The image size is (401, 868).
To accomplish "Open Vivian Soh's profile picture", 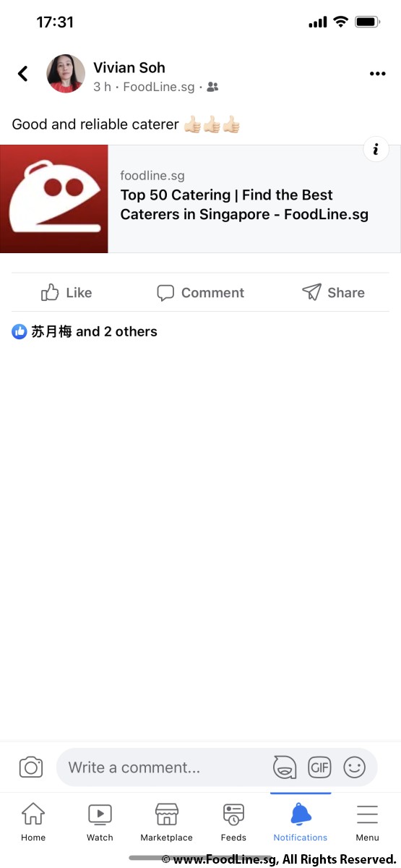I will (x=66, y=73).
